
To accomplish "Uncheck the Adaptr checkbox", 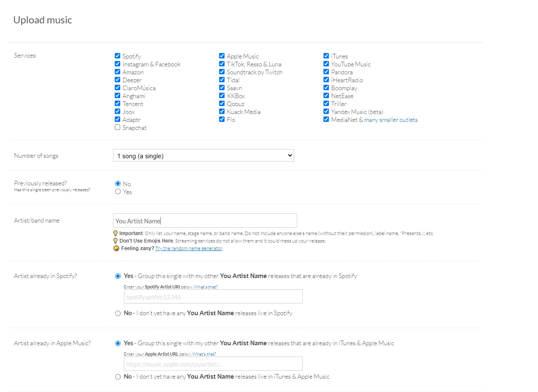I will [x=118, y=119].
